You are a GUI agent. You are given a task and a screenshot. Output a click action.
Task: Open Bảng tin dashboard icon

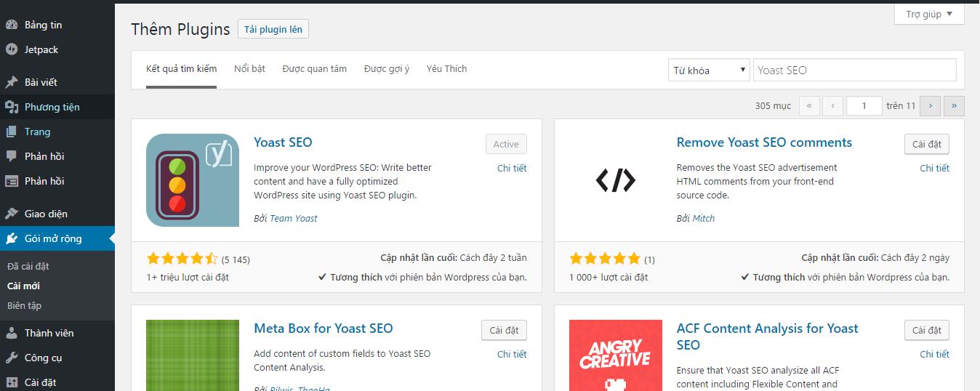pos(12,25)
